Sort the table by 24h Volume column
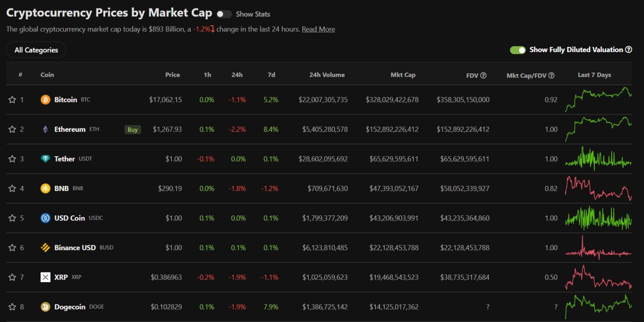This screenshot has height=322, width=644. pos(327,75)
